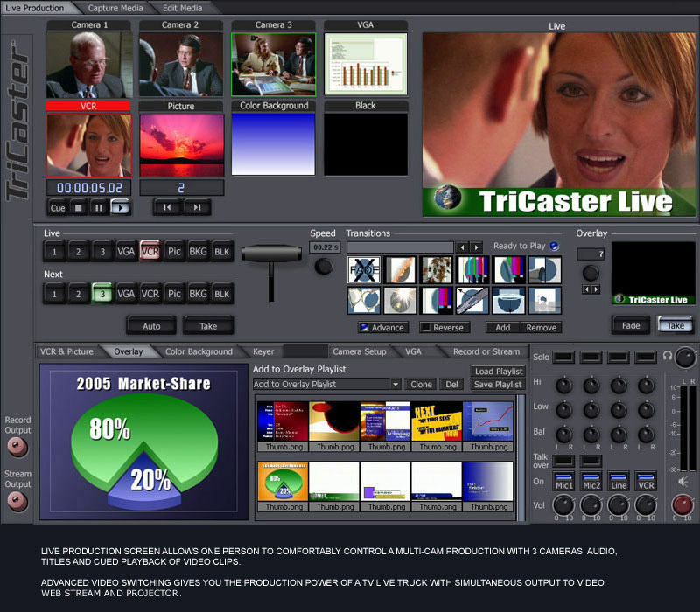Check the Reverse transition checkbox

(428, 326)
